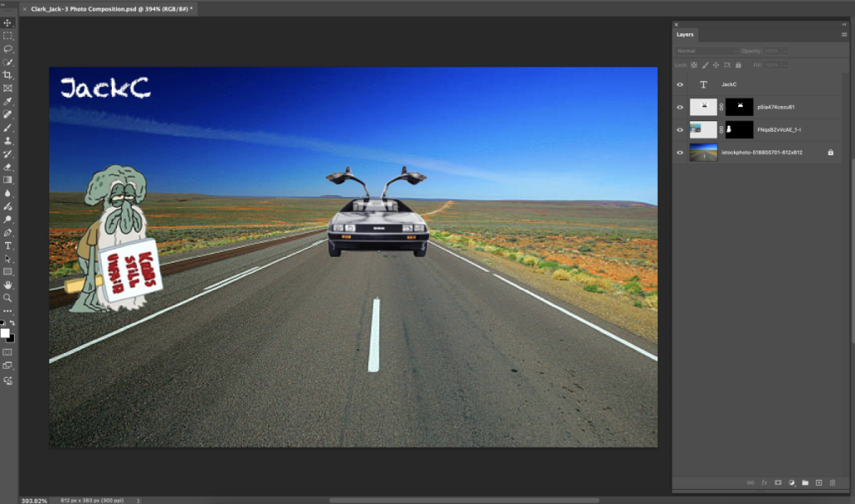Select the Brush tool
Screen dimensions: 855x504
pyautogui.click(x=8, y=128)
